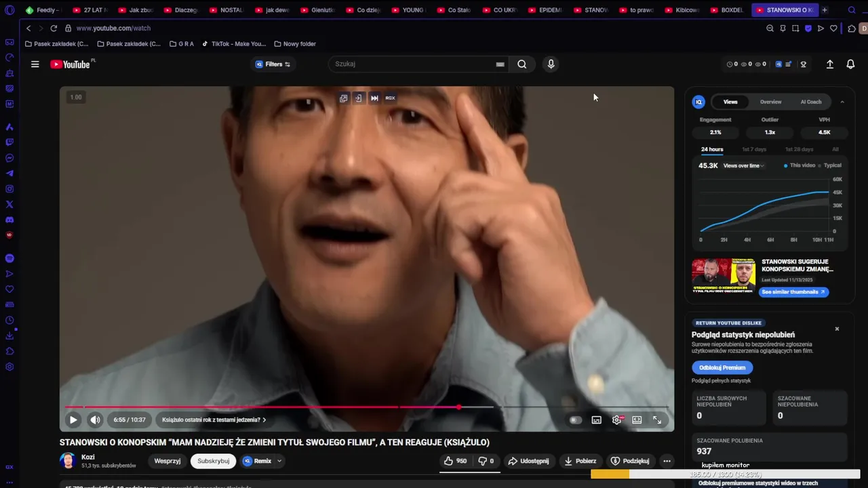
Task: Subscribe with the Subskrybuj button
Action: pos(213,461)
